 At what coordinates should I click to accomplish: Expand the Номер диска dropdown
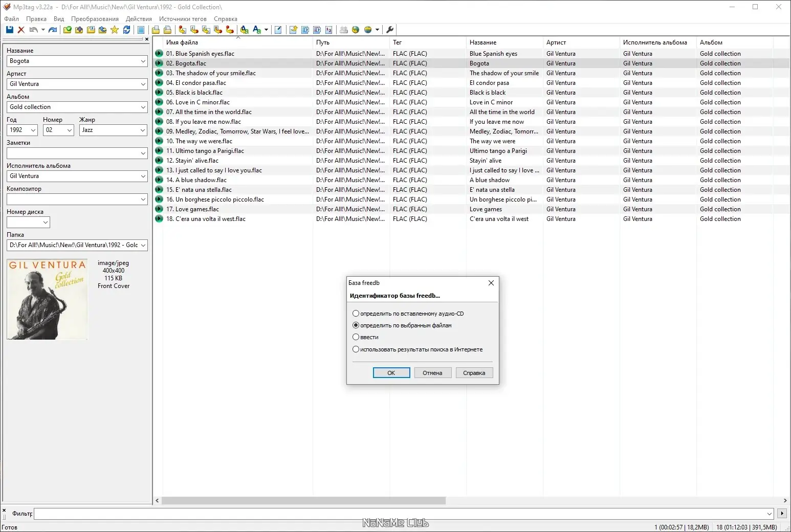[46, 223]
